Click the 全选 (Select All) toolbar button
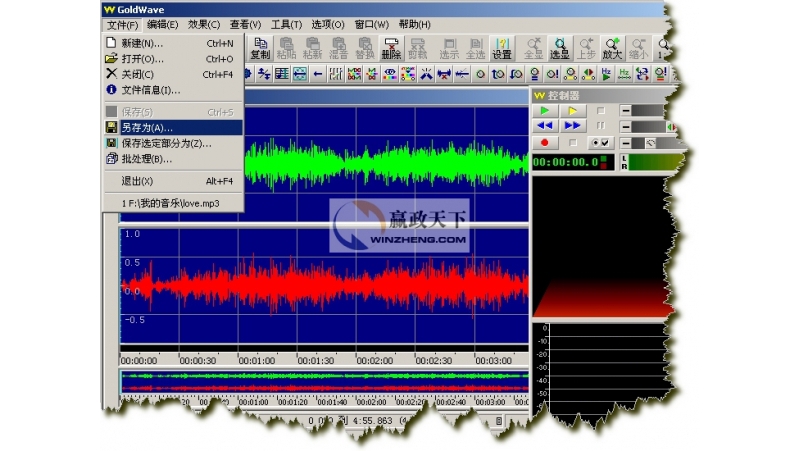 (476, 48)
